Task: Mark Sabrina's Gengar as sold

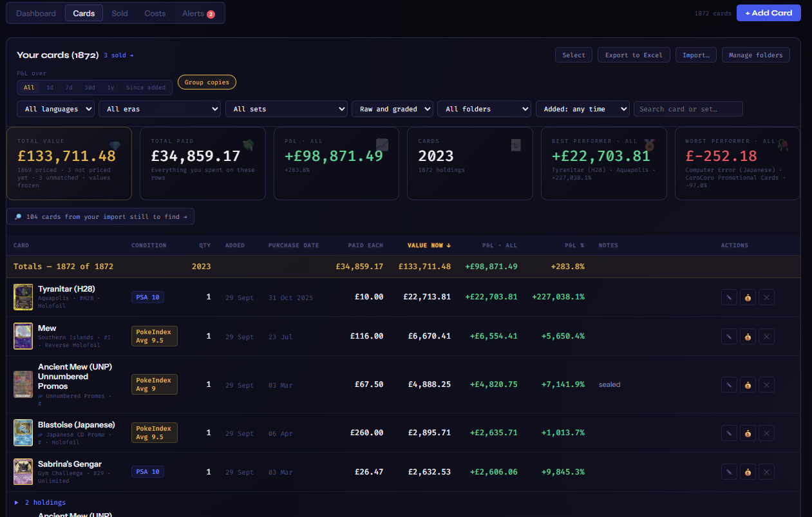Action: point(748,472)
